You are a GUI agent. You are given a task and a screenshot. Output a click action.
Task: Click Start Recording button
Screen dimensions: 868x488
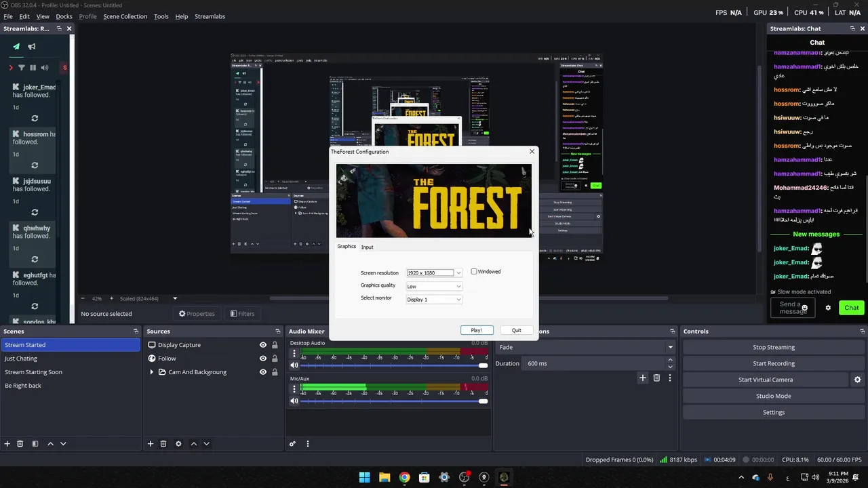click(x=773, y=363)
